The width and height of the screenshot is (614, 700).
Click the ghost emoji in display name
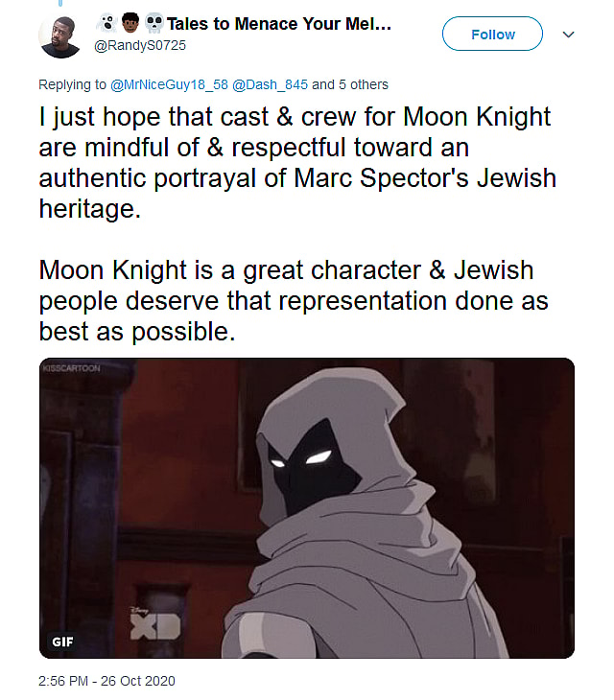coord(108,24)
